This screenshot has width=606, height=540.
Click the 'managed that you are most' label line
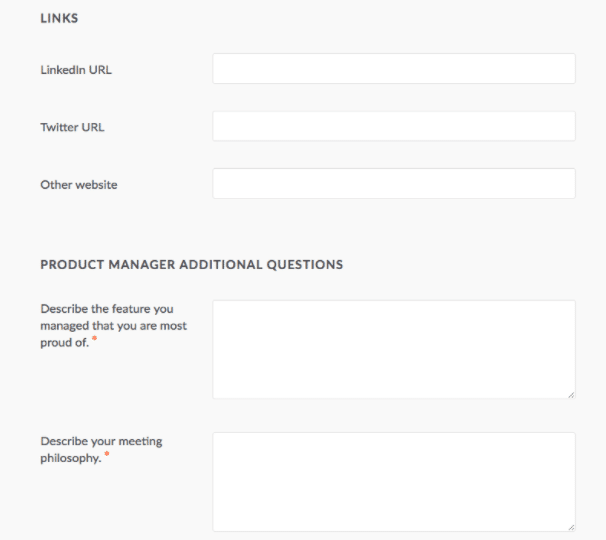tap(114, 326)
